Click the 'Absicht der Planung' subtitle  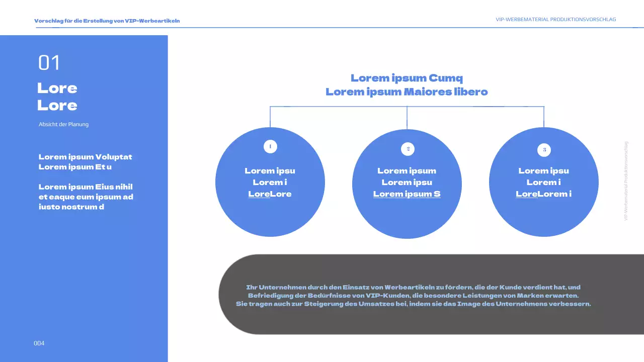tap(63, 124)
